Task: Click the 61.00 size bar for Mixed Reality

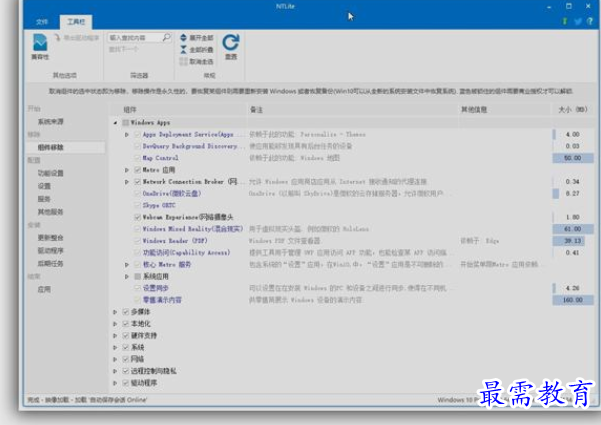Action: [x=573, y=229]
